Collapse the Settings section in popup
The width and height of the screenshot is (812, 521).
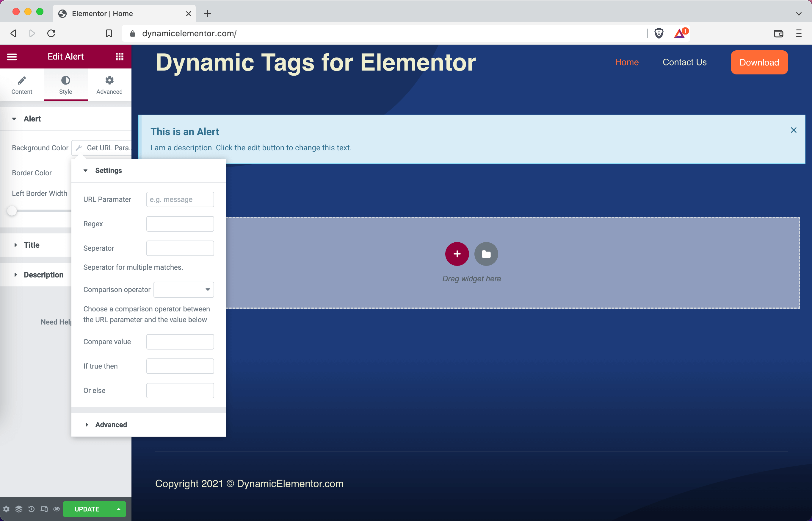coord(149,171)
